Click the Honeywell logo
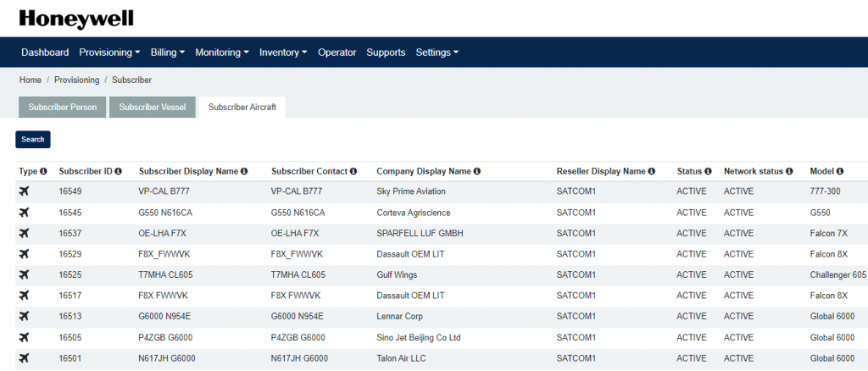The image size is (868, 371). 76,19
